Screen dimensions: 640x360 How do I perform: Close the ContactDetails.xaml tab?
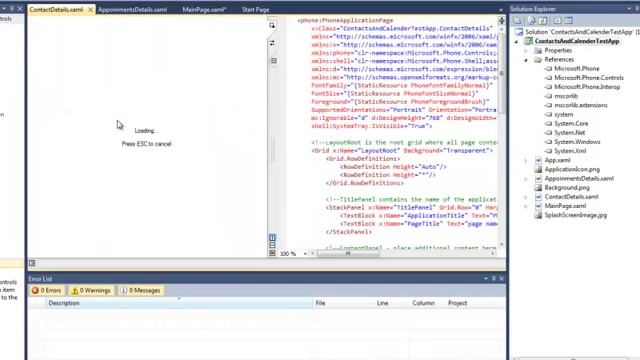pos(90,9)
